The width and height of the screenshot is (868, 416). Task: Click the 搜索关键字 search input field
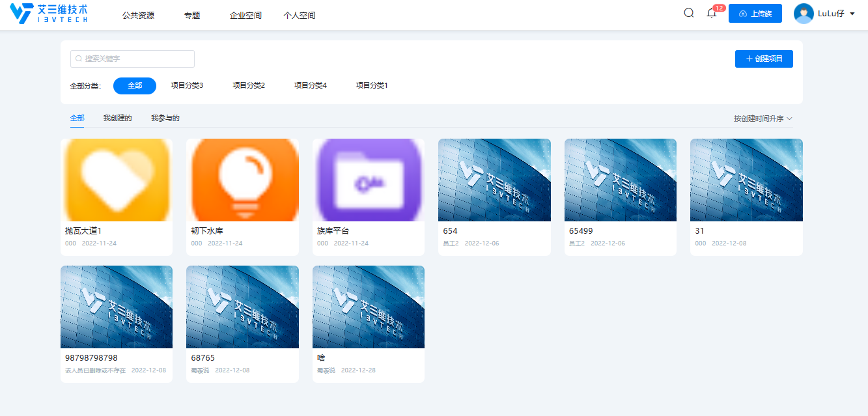pos(132,59)
